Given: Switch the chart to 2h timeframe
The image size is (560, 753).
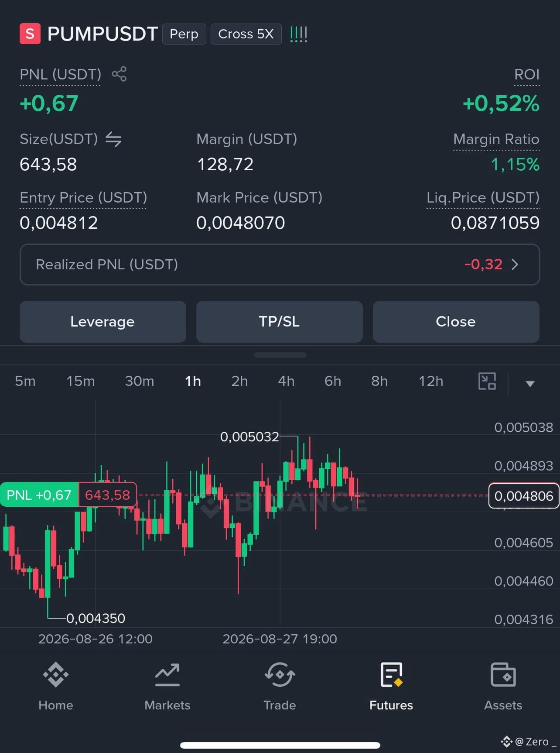Looking at the screenshot, I should [239, 381].
